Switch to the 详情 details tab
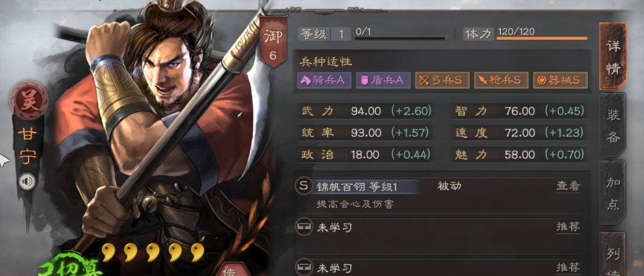The width and height of the screenshot is (644, 276). tap(613, 56)
